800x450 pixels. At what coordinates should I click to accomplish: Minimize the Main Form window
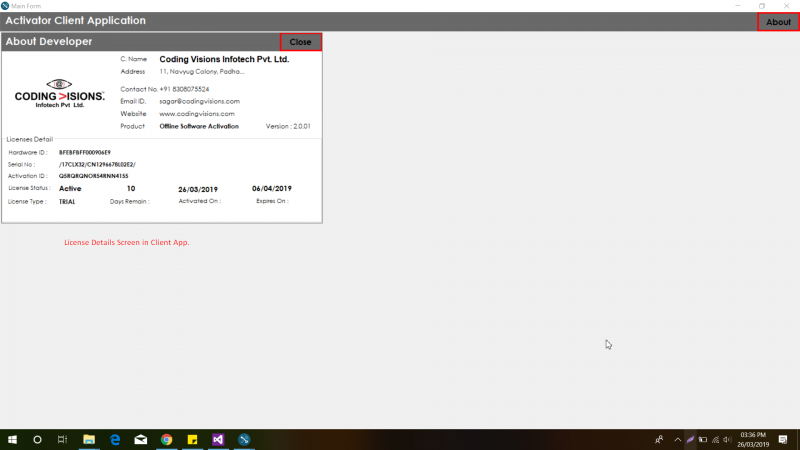pyautogui.click(x=738, y=6)
